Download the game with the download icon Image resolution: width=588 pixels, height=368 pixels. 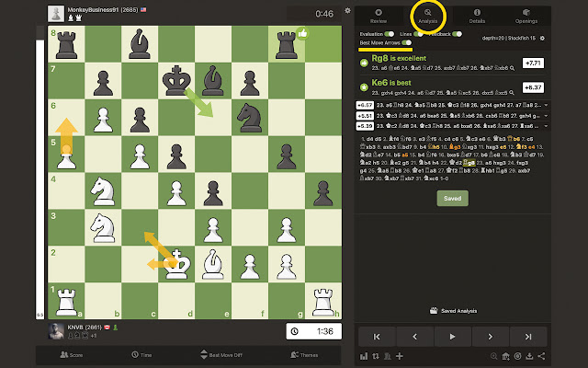pyautogui.click(x=529, y=356)
